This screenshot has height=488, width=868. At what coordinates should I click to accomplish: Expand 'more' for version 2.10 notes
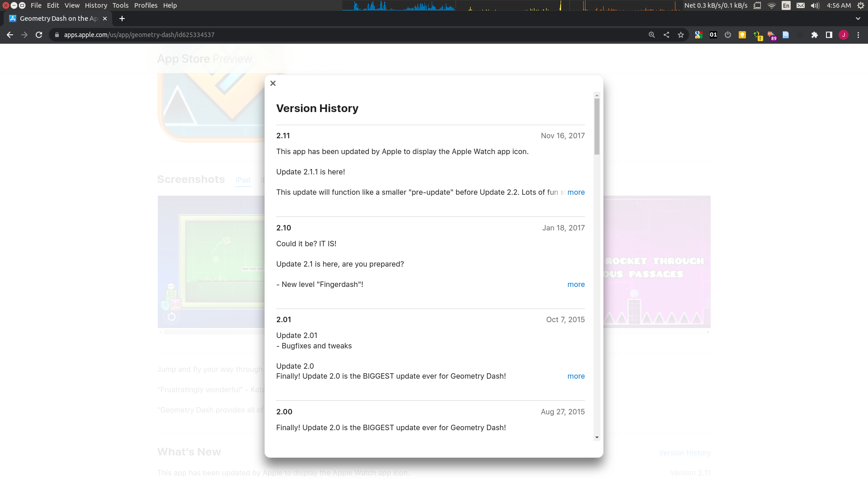click(x=576, y=284)
